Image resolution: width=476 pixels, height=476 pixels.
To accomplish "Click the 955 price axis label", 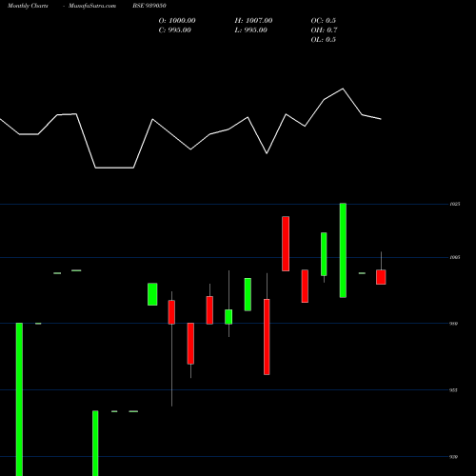I will 454,390.
